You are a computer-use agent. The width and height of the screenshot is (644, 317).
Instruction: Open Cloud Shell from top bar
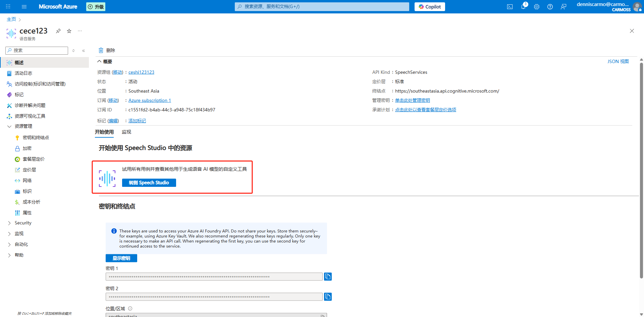pyautogui.click(x=510, y=7)
